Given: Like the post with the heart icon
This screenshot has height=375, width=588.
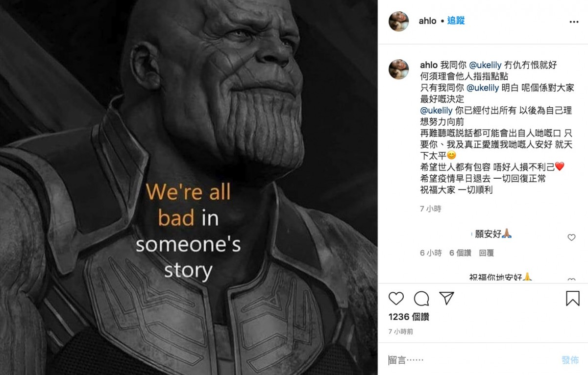Looking at the screenshot, I should pyautogui.click(x=396, y=298).
